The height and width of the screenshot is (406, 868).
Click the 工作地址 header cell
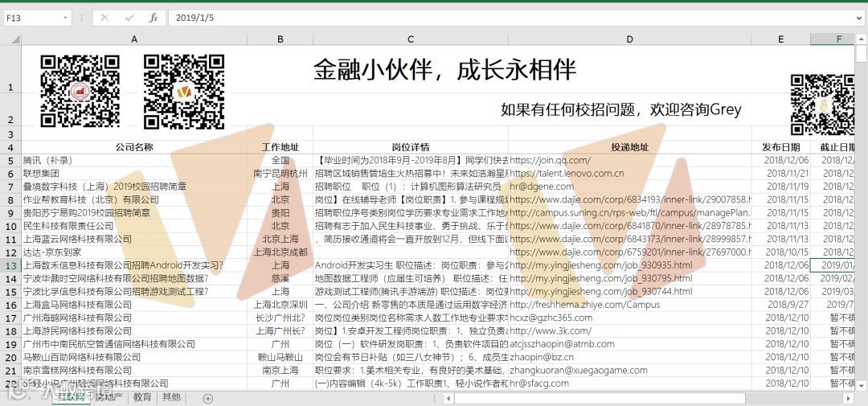(280, 147)
